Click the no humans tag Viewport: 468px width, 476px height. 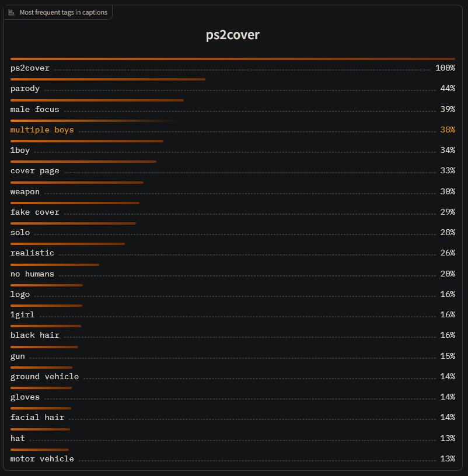tap(32, 274)
